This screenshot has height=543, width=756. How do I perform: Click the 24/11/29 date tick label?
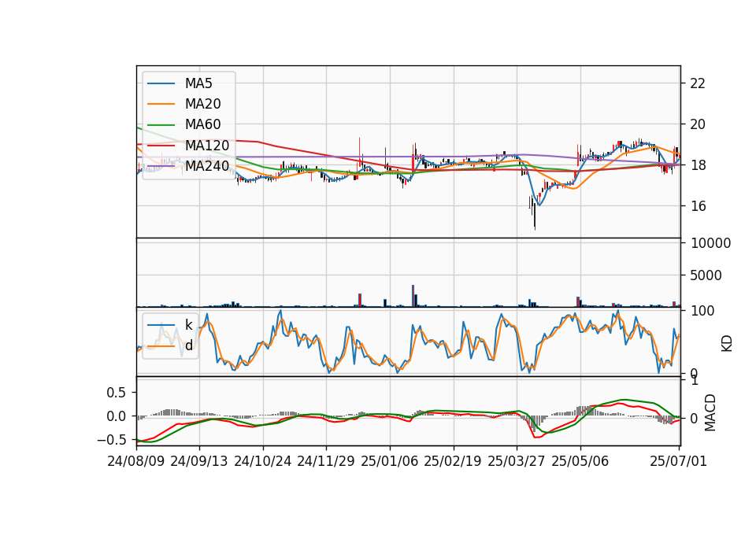pyautogui.click(x=326, y=461)
